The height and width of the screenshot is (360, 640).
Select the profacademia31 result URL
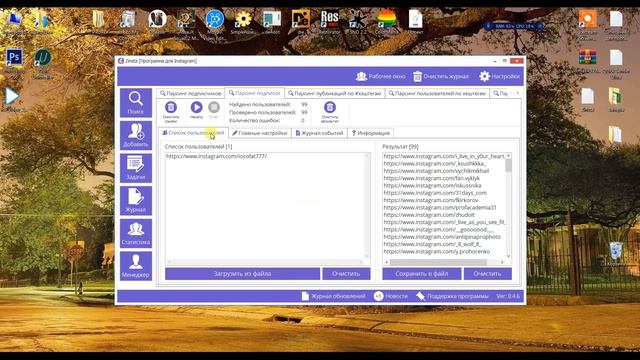coord(440,208)
